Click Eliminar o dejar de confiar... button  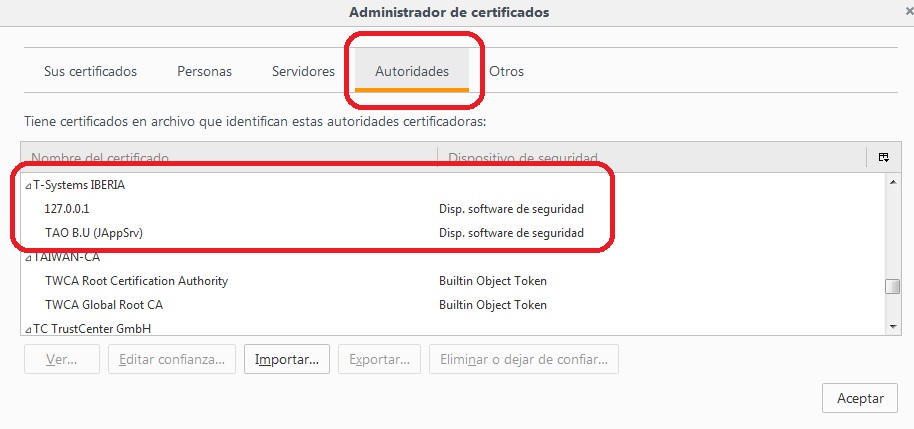[x=524, y=359]
